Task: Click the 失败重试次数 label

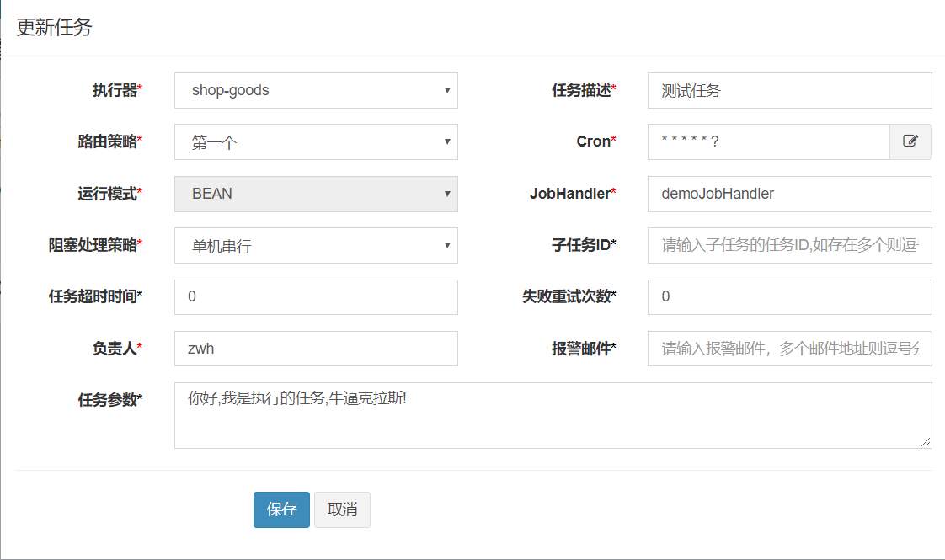Action: click(x=569, y=296)
